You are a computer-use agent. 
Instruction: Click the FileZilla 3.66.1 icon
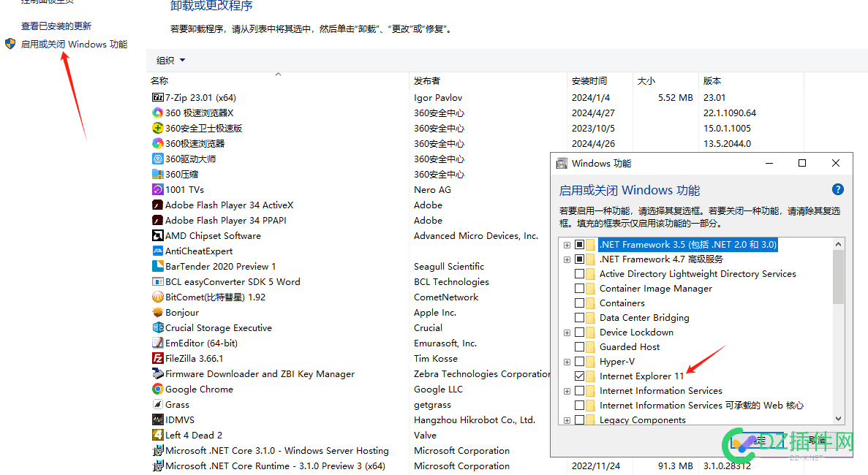click(158, 358)
